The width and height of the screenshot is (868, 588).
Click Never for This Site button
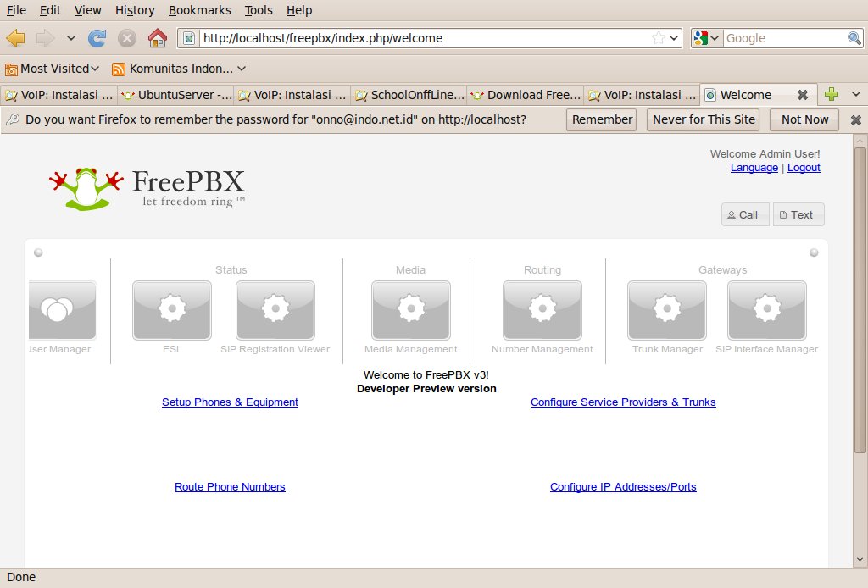(x=703, y=119)
